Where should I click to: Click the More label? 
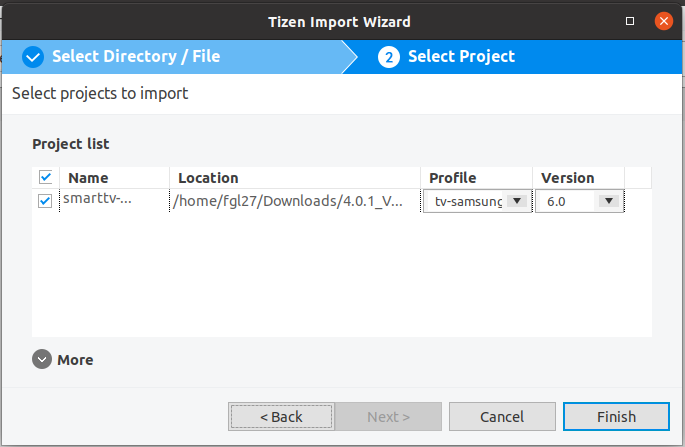[75, 360]
